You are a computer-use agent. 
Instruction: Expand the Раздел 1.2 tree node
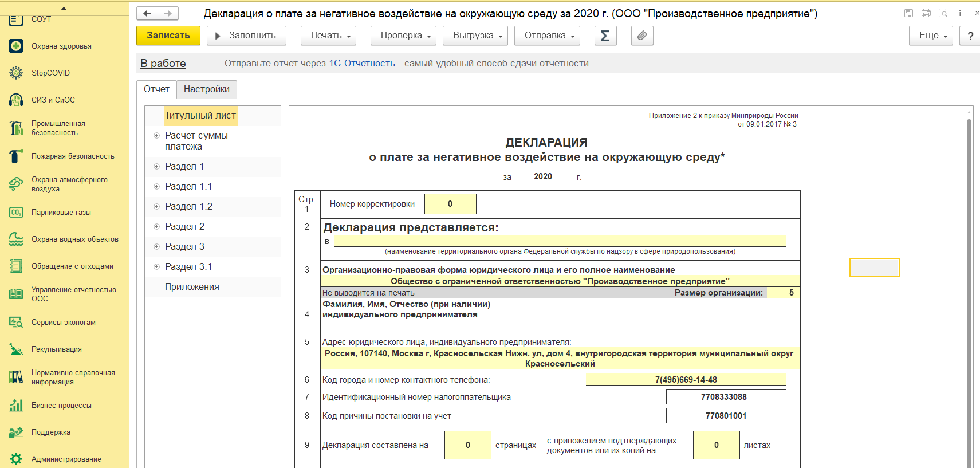156,207
